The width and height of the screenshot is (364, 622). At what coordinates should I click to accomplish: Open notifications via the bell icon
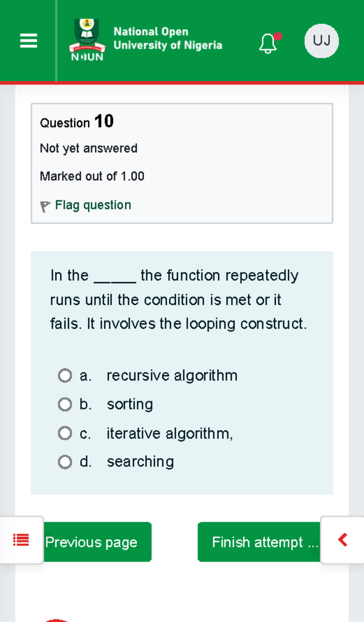point(268,43)
